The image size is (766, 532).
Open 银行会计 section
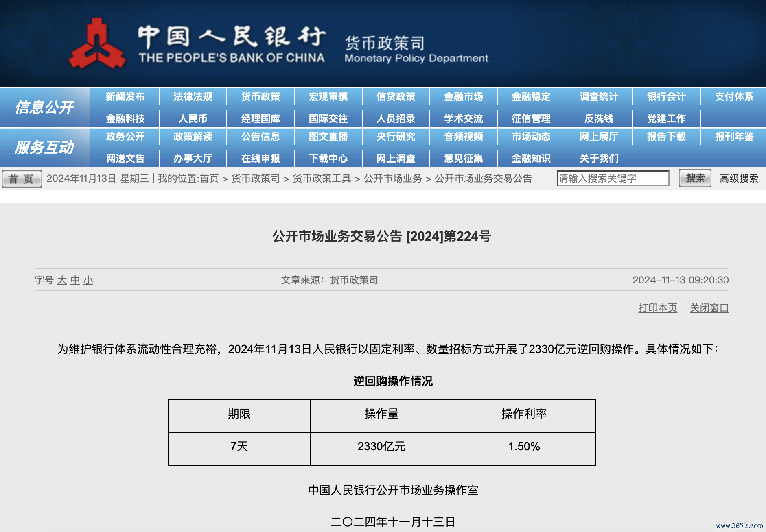tap(666, 97)
